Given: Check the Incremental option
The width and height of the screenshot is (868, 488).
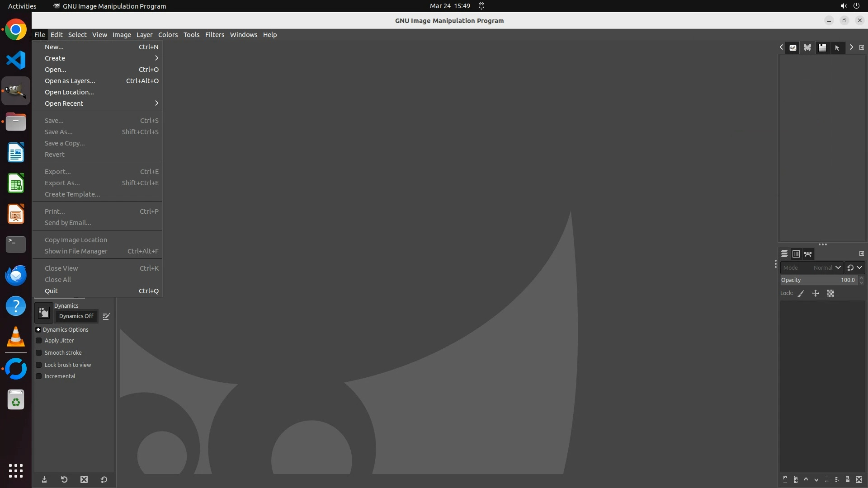Looking at the screenshot, I should coord(39,376).
